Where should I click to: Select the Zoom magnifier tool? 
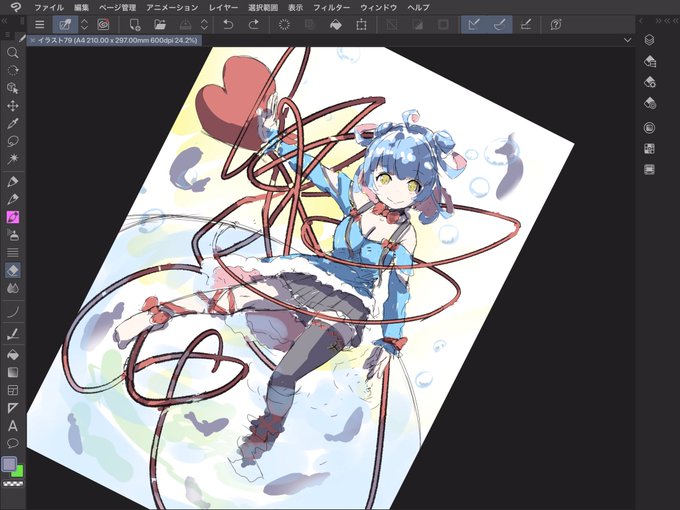pyautogui.click(x=13, y=52)
